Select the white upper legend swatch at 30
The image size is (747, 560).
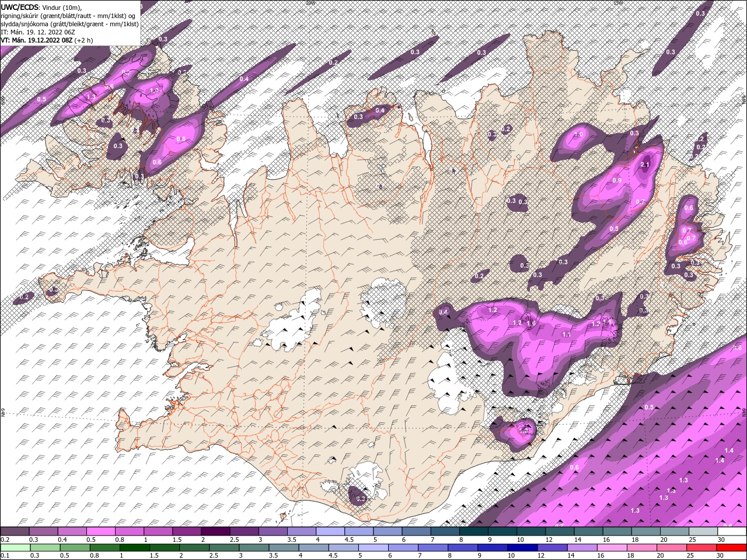tap(731, 531)
